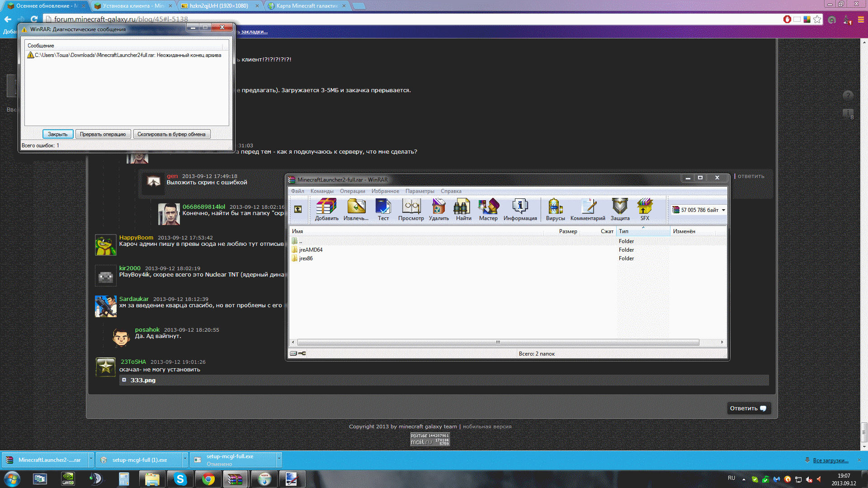The height and width of the screenshot is (488, 868).
Task: Click the page vertical scrollbar thumb
Action: pyautogui.click(x=864, y=432)
